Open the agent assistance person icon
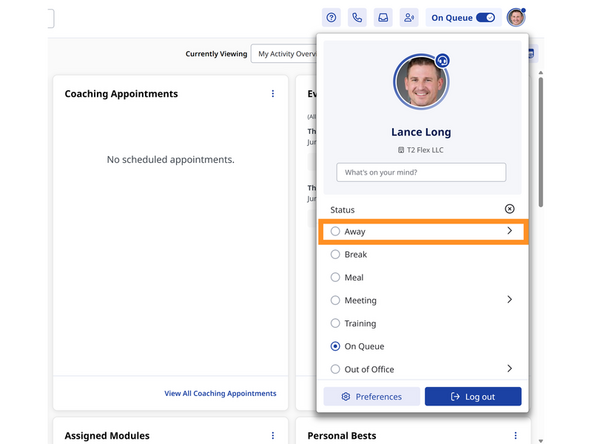This screenshot has height=444, width=592. point(409,17)
